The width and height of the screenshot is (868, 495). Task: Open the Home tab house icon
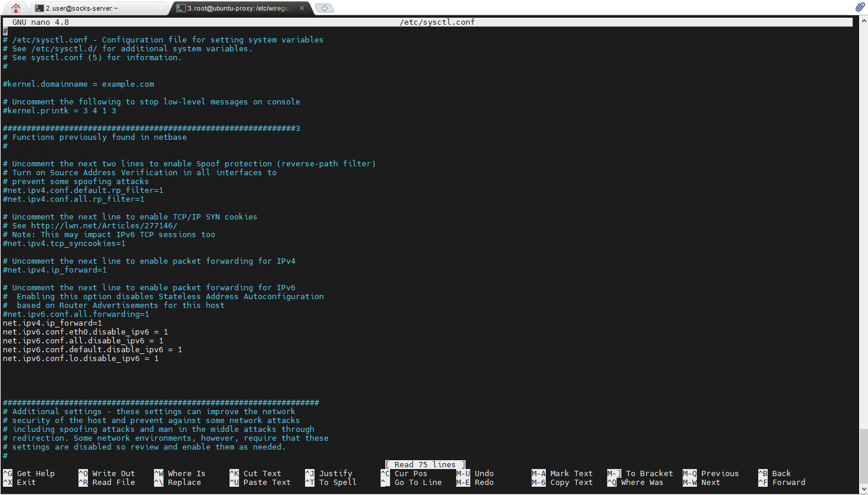[x=16, y=8]
